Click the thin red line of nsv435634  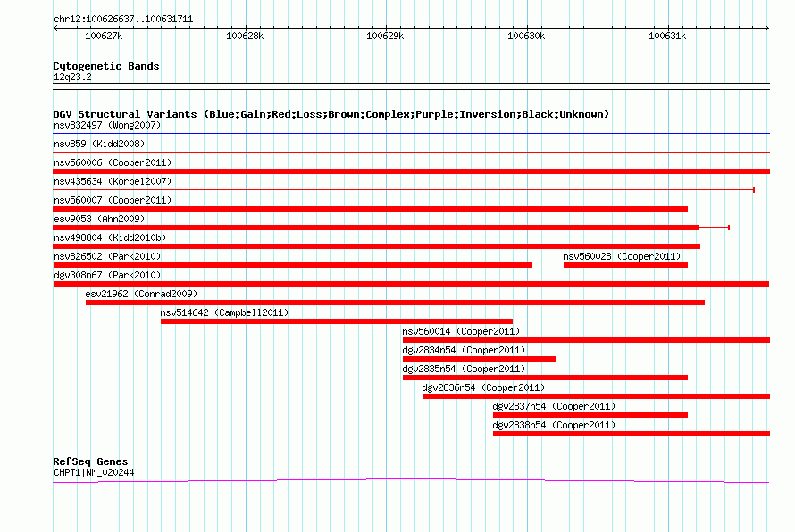point(404,190)
